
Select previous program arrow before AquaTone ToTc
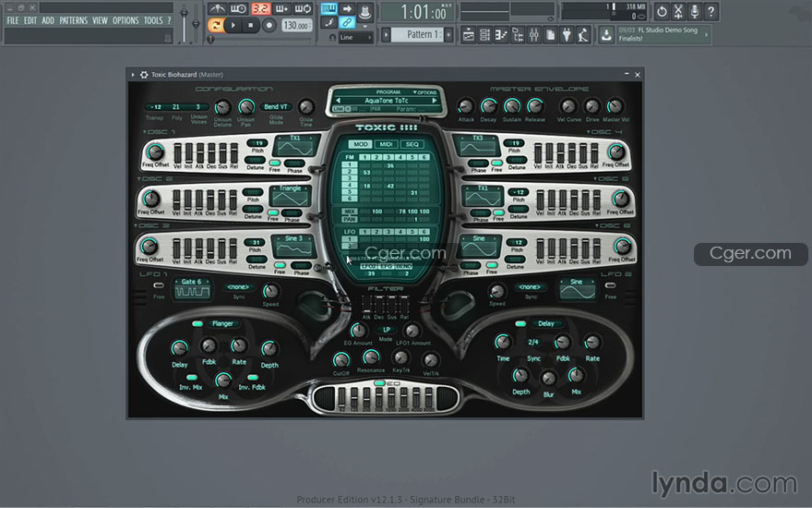[x=338, y=101]
